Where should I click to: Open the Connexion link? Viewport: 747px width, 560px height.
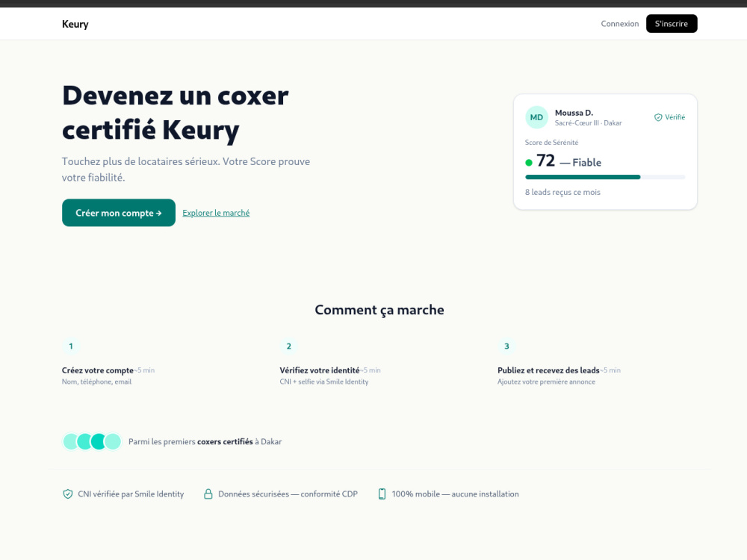(x=619, y=24)
